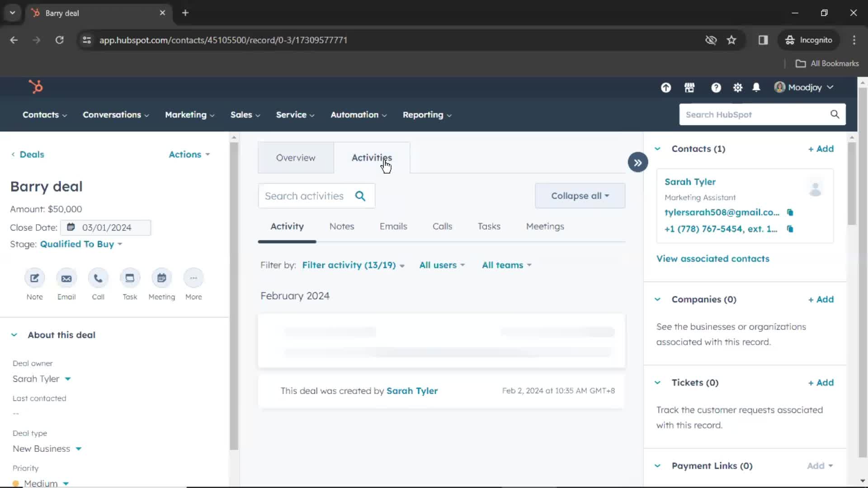The width and height of the screenshot is (868, 488).
Task: Go back in browser history
Action: [14, 40]
